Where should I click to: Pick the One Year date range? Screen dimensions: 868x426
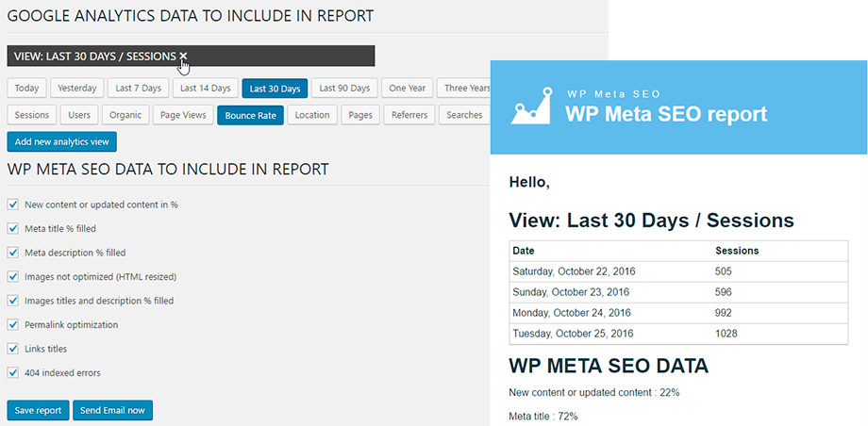pyautogui.click(x=408, y=89)
